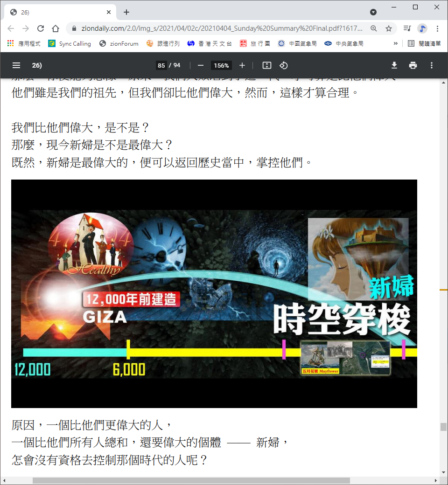Click the 時空穿梭 timeline image in PDF
Viewport: 448px width, 485px height.
click(214, 293)
